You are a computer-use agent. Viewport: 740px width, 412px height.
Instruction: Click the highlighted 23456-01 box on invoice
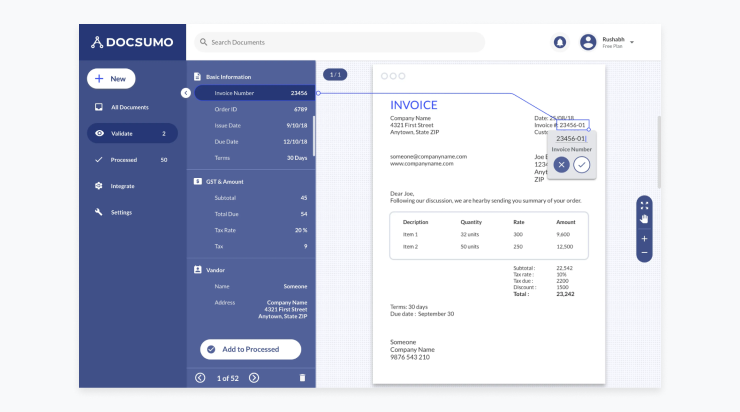572,125
